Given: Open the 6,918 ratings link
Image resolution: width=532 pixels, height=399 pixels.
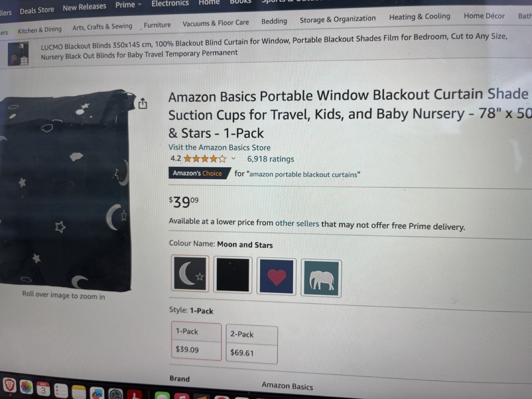Looking at the screenshot, I should [x=270, y=159].
